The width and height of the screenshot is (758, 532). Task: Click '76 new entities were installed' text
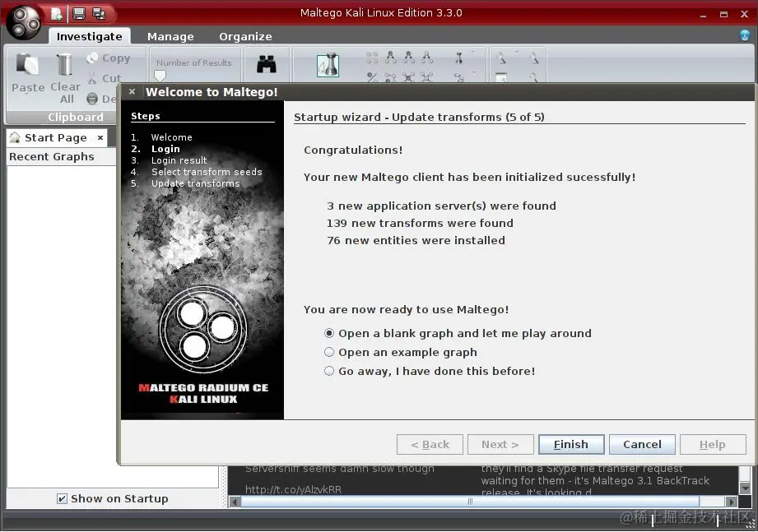point(416,240)
